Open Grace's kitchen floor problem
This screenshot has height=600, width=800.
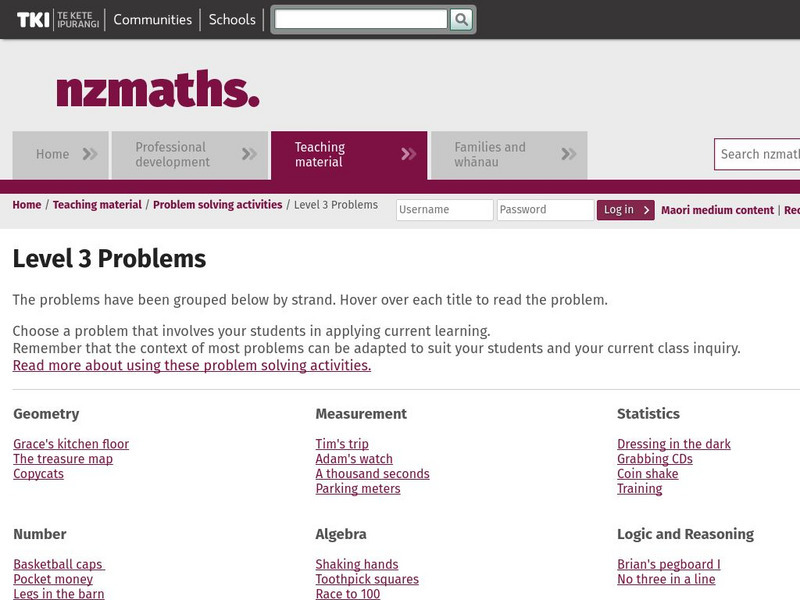click(71, 444)
